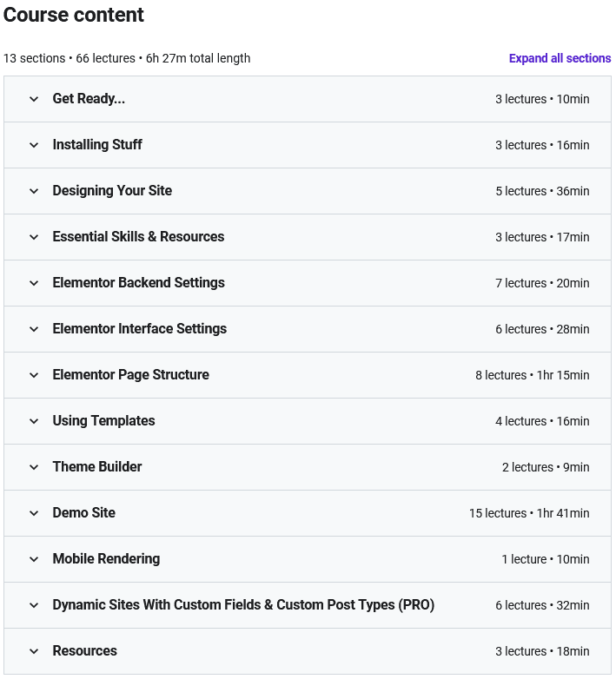Expand the Mobile Rendering section
This screenshot has height=679, width=616.
click(x=106, y=559)
